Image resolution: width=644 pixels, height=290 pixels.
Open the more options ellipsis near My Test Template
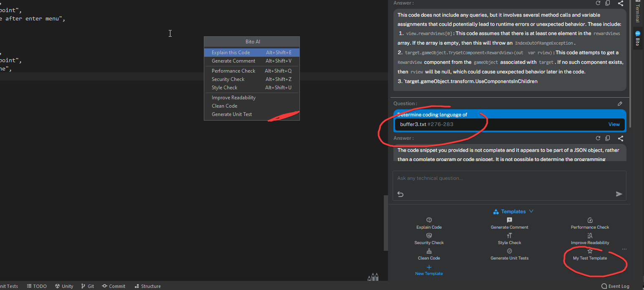click(624, 248)
